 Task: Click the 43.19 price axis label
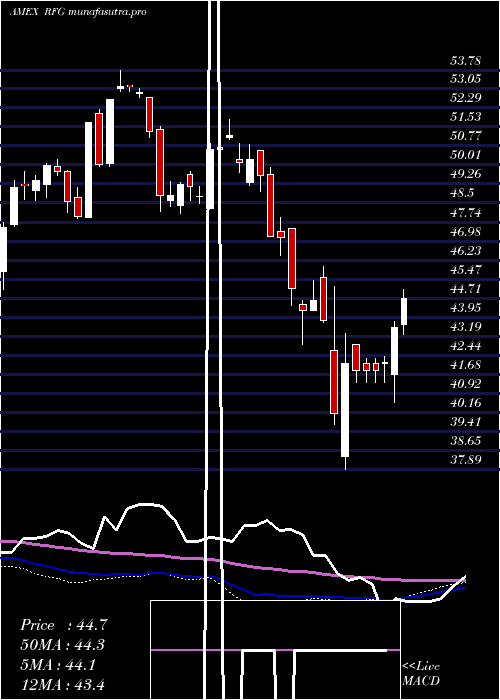click(465, 327)
